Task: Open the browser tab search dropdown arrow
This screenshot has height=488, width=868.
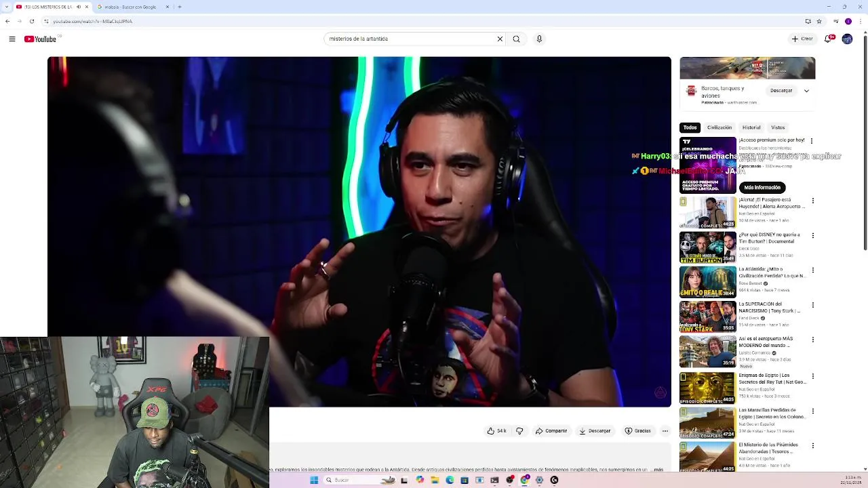Action: pyautogui.click(x=7, y=7)
